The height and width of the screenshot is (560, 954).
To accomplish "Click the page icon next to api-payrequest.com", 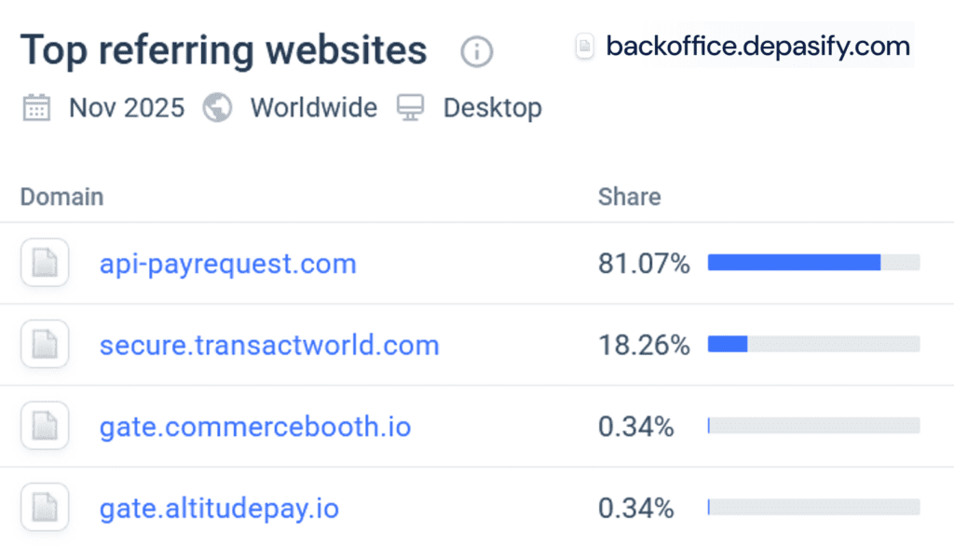I will (44, 263).
